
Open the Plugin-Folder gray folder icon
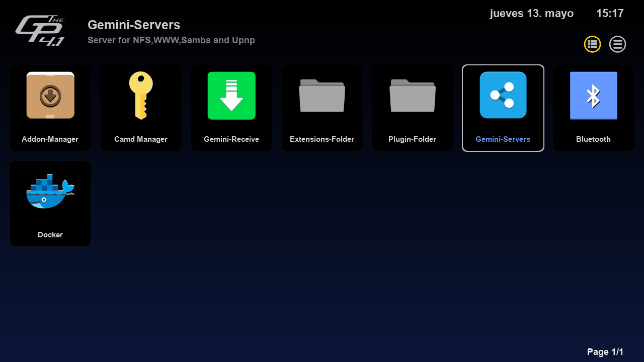(x=413, y=96)
